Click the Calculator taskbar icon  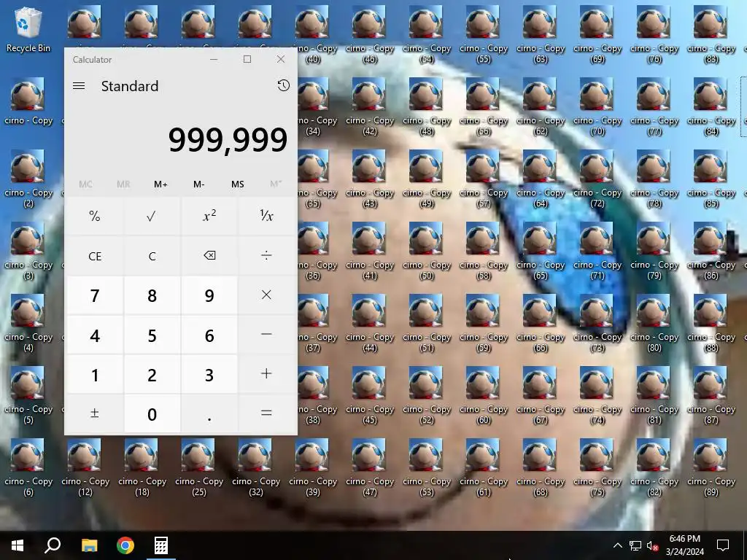coord(161,545)
